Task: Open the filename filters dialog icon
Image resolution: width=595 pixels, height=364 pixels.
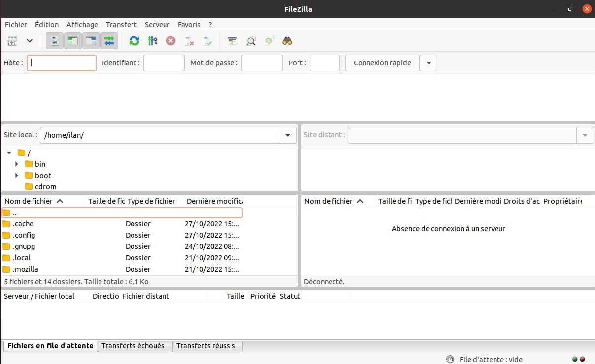Action: [x=232, y=41]
